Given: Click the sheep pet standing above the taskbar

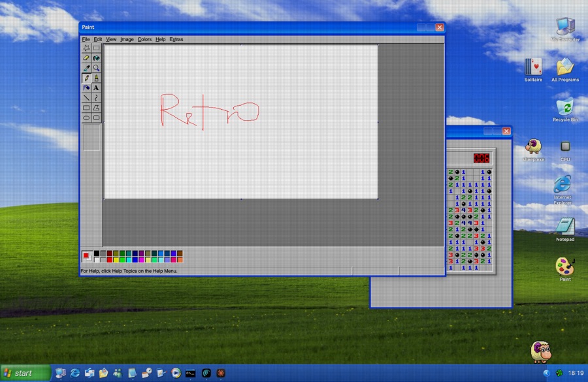Looking at the screenshot, I should 541,351.
